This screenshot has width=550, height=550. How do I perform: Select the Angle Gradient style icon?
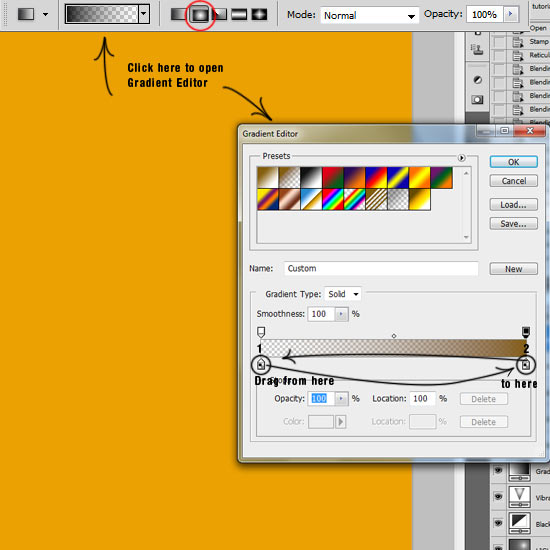tap(220, 14)
